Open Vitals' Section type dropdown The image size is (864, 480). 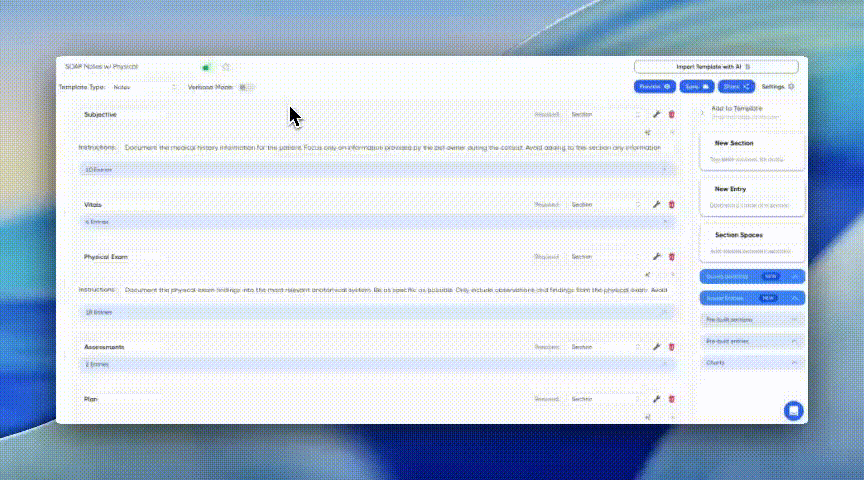pos(604,204)
